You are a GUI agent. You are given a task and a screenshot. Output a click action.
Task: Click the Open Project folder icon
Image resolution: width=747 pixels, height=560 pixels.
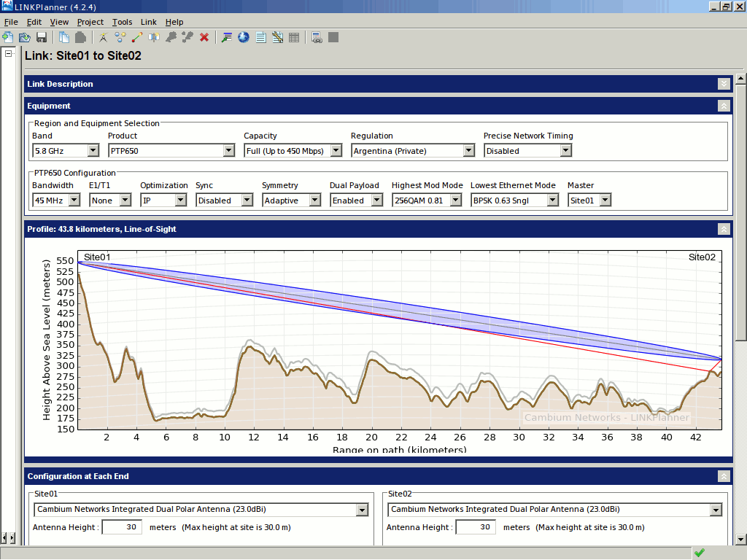click(24, 37)
